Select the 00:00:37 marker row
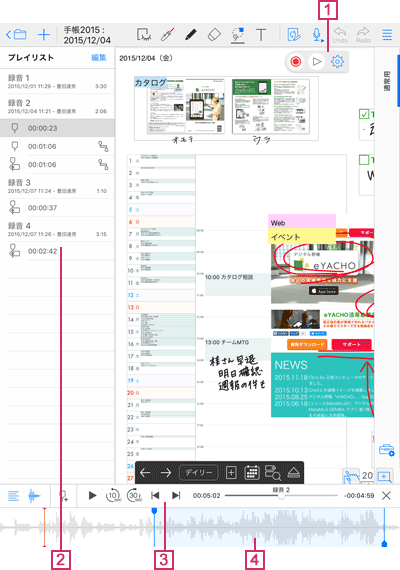 coord(57,208)
